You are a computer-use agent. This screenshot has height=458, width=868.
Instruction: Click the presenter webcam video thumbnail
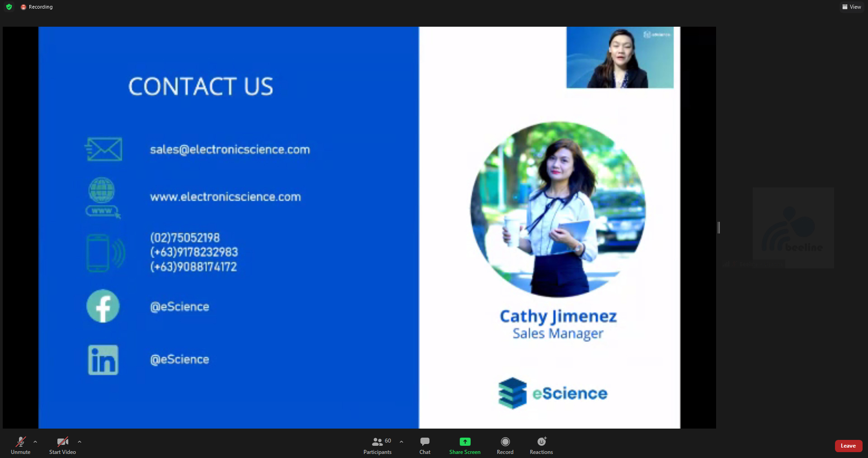(x=620, y=57)
